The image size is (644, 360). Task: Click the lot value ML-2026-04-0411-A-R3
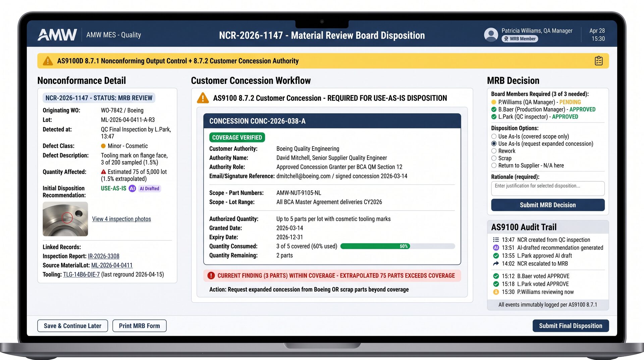[128, 120]
